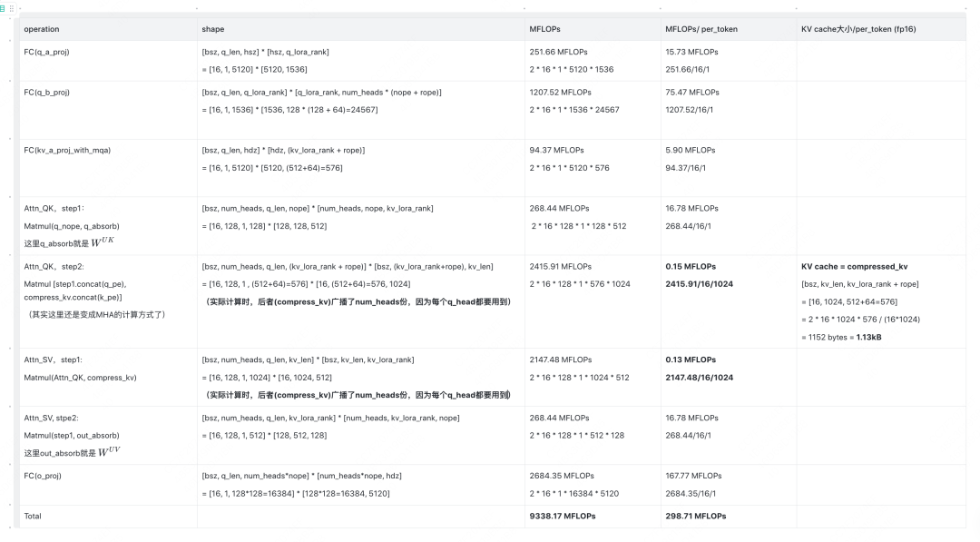Click the 1152 bytes = 1.13kB line
This screenshot has width=980, height=542.
(x=841, y=337)
